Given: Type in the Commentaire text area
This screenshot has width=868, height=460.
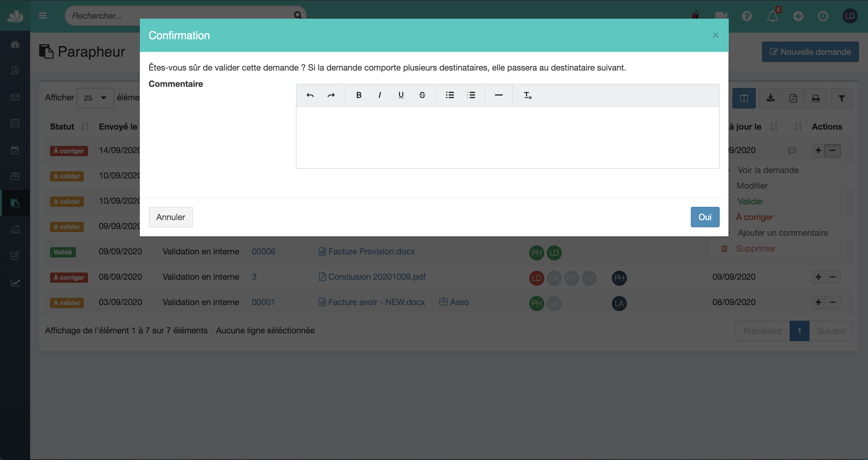Looking at the screenshot, I should (507, 137).
